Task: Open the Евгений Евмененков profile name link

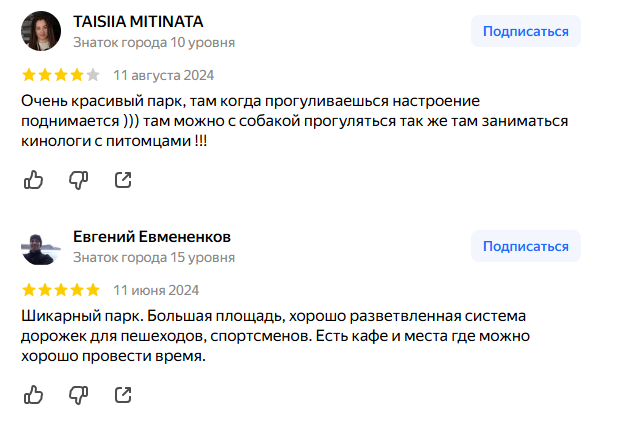Action: point(152,236)
